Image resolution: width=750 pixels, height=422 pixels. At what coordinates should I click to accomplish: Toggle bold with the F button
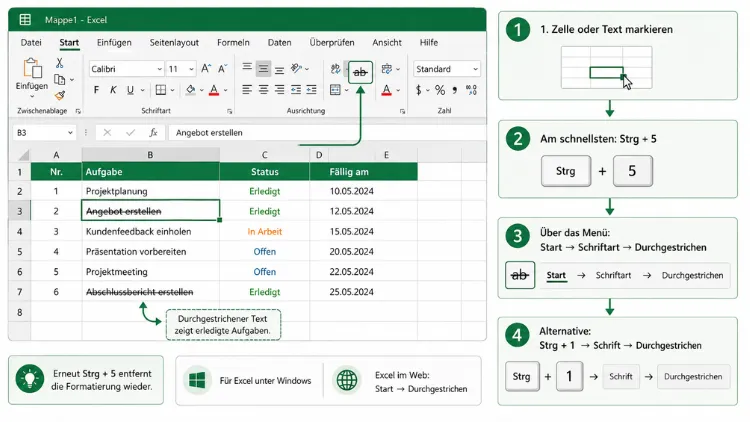click(x=96, y=89)
